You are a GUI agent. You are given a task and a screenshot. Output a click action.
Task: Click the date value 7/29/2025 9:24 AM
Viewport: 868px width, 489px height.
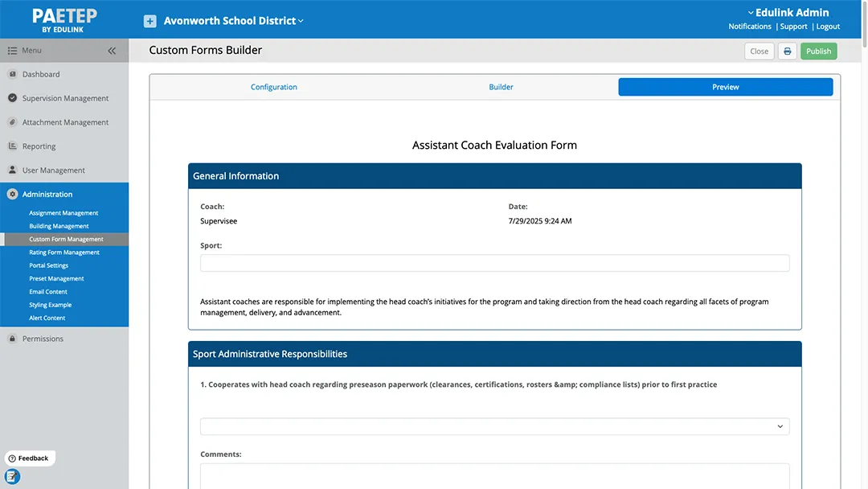pyautogui.click(x=540, y=221)
